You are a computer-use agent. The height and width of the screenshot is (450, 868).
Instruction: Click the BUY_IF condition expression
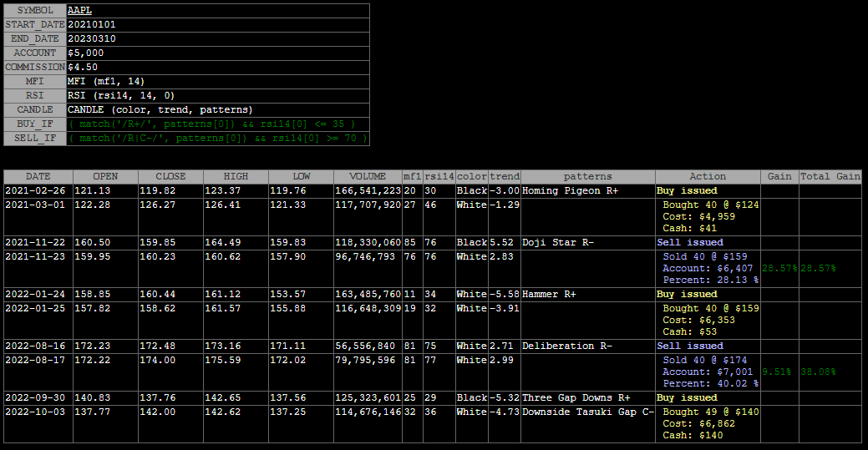coord(212,124)
